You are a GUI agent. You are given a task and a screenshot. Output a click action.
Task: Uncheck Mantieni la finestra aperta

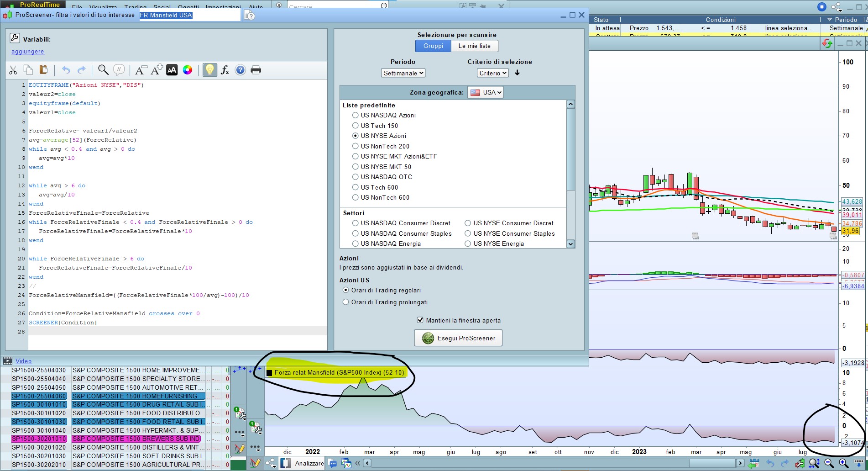420,320
